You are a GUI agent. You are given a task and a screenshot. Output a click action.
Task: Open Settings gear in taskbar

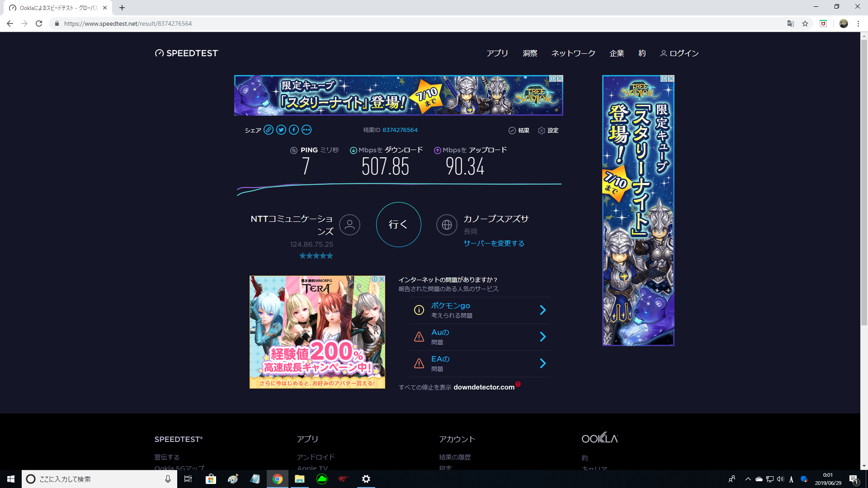366,479
